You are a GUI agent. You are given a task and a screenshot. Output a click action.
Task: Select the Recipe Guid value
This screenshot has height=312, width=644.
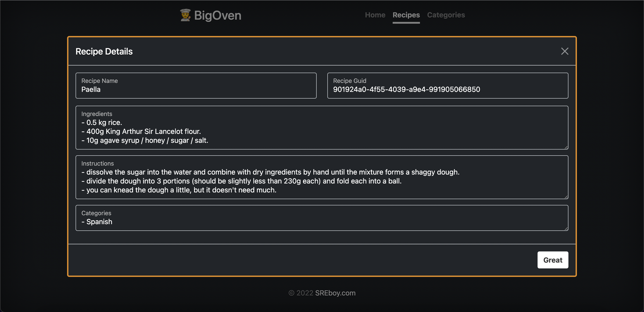pyautogui.click(x=407, y=89)
